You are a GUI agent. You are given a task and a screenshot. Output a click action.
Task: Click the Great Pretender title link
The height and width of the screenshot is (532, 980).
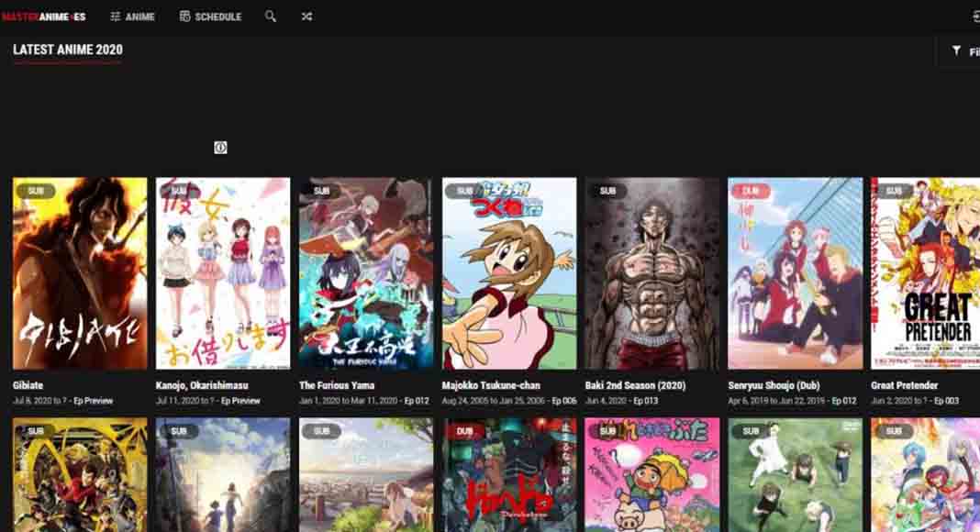coord(905,385)
